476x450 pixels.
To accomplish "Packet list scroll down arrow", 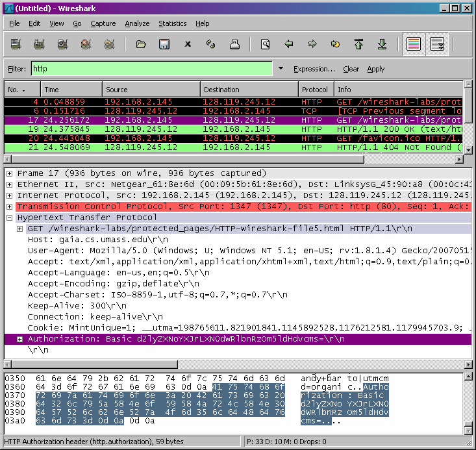I will coord(468,150).
